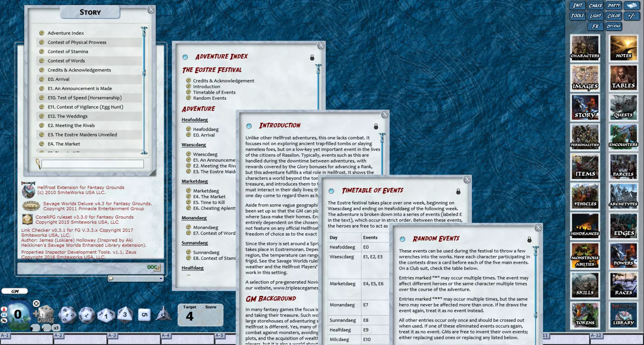The height and width of the screenshot is (345, 644).
Task: Toggle the x1 multiplier button
Action: pyautogui.click(x=56, y=328)
